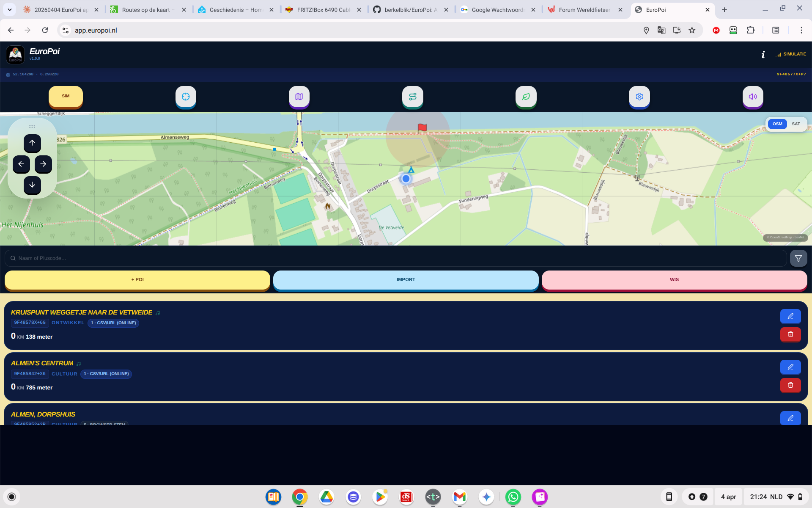Open the POI filter funnel icon

798,258
